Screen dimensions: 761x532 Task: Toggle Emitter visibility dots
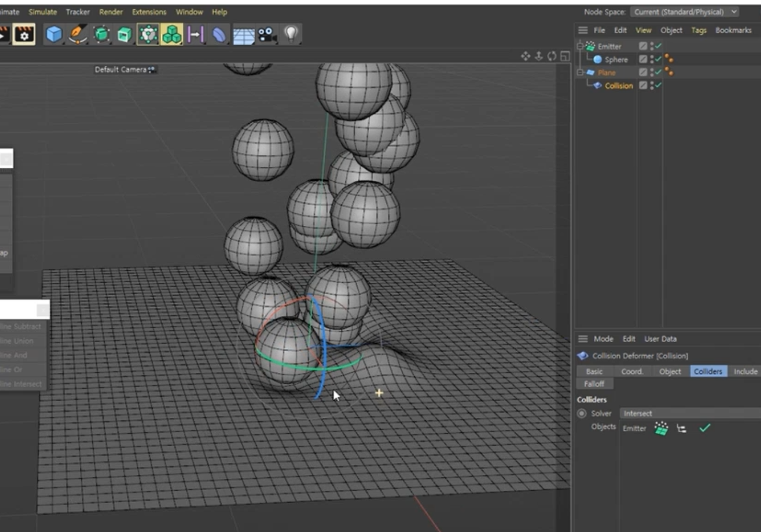click(652, 47)
